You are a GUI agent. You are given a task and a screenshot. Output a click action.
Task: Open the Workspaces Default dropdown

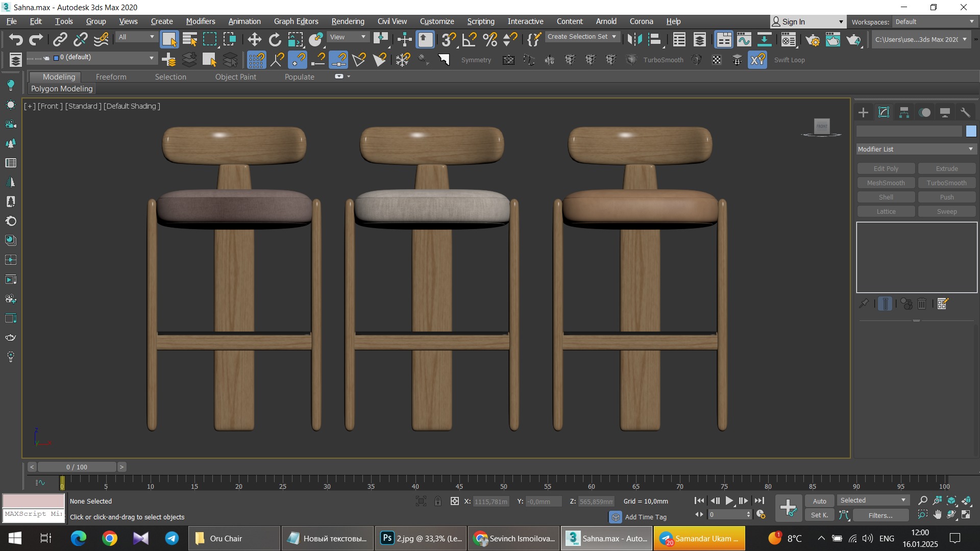tap(935, 21)
